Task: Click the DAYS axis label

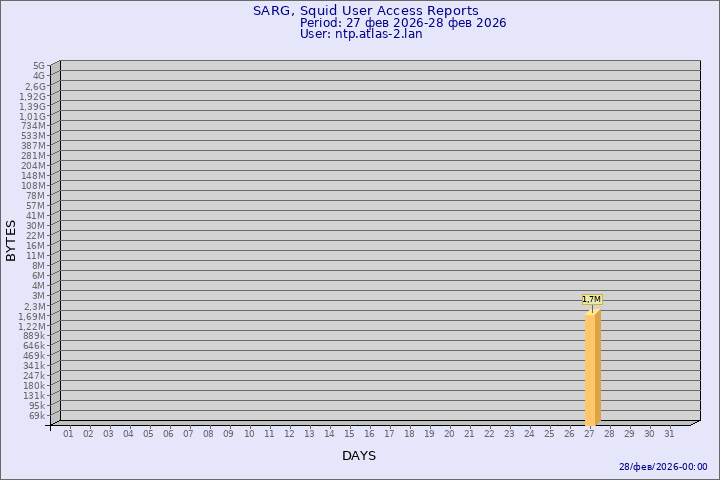Action: (359, 456)
